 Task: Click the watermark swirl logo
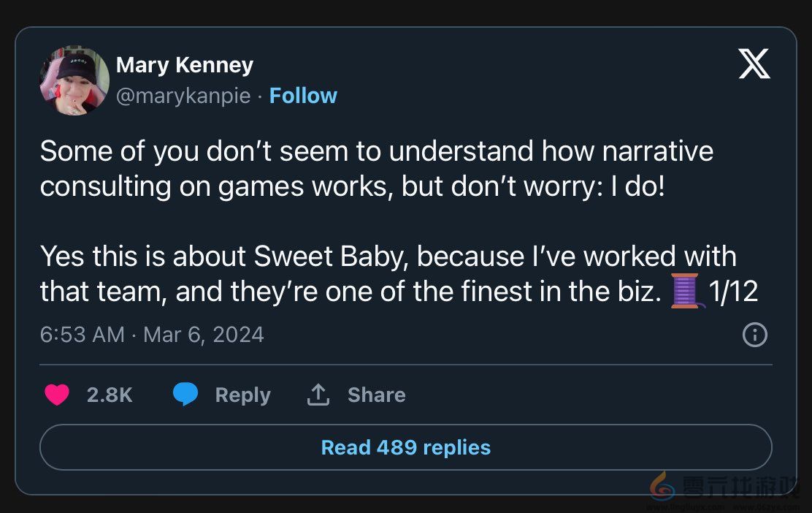(x=662, y=486)
